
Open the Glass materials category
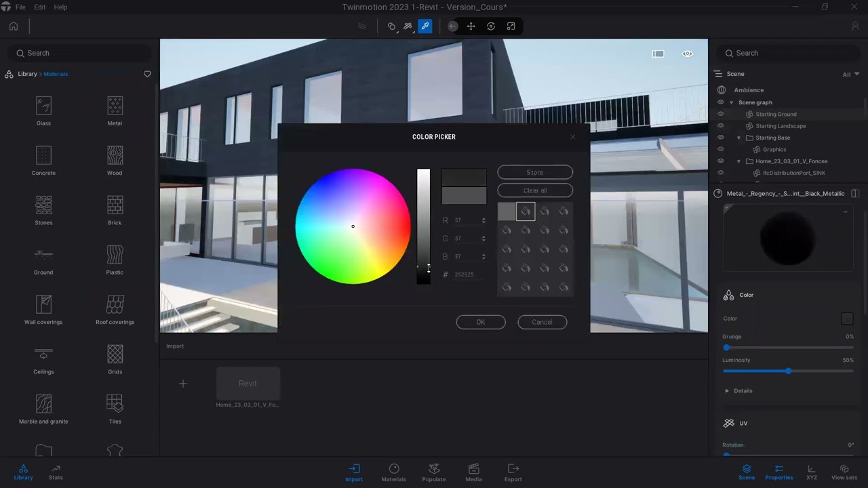43,111
